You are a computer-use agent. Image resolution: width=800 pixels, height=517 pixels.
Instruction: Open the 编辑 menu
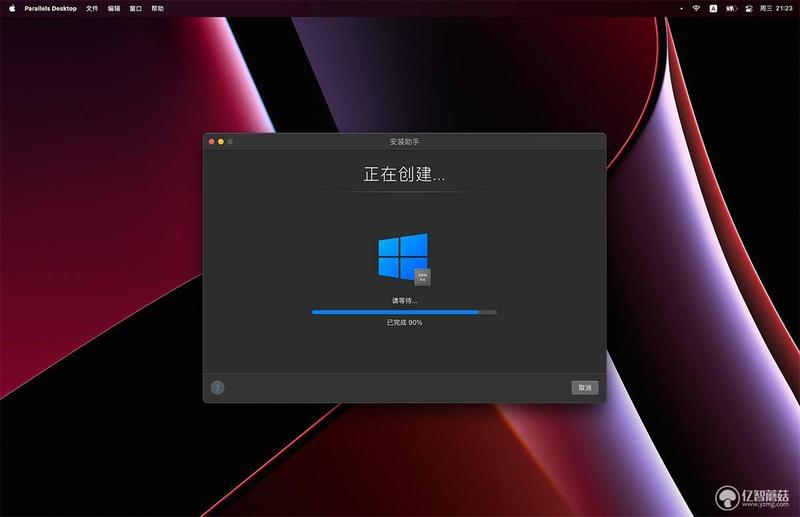point(114,9)
